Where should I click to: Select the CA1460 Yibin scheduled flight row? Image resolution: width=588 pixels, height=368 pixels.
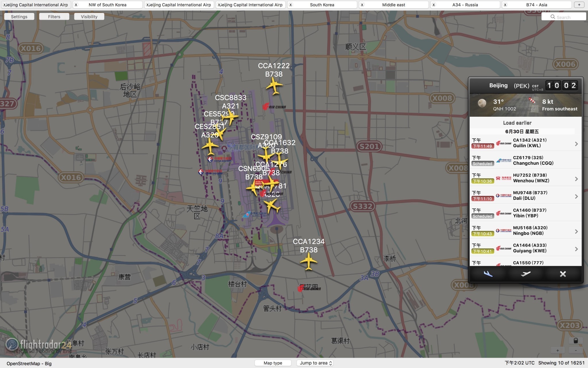[525, 213]
